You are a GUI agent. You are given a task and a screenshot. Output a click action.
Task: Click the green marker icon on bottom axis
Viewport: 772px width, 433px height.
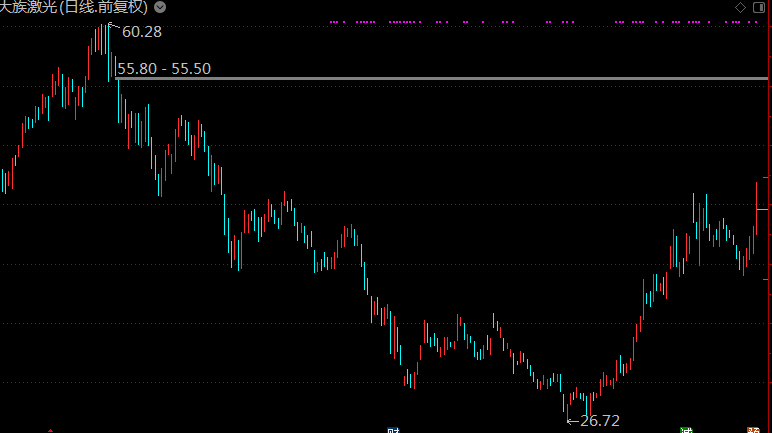coord(686,430)
